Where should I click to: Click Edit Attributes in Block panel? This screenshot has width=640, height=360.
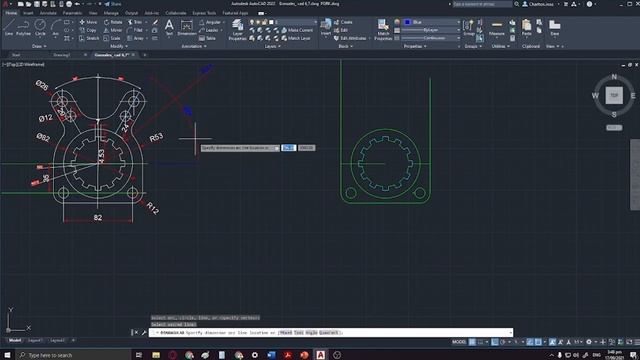350,38
